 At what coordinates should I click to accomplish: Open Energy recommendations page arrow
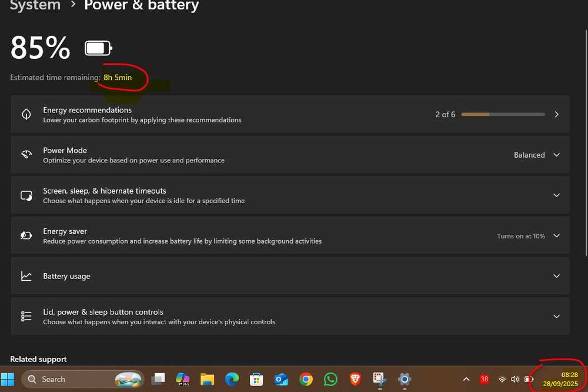[556, 114]
